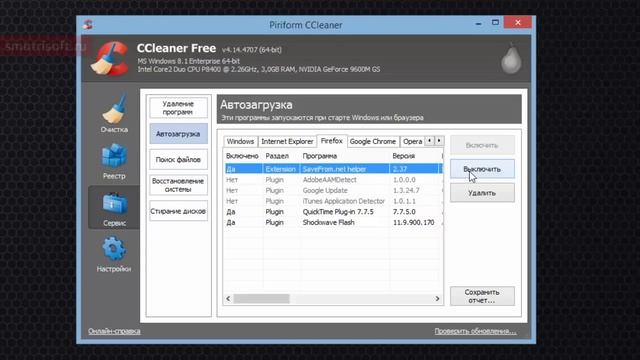
Task: Click the Удалить button
Action: (482, 193)
